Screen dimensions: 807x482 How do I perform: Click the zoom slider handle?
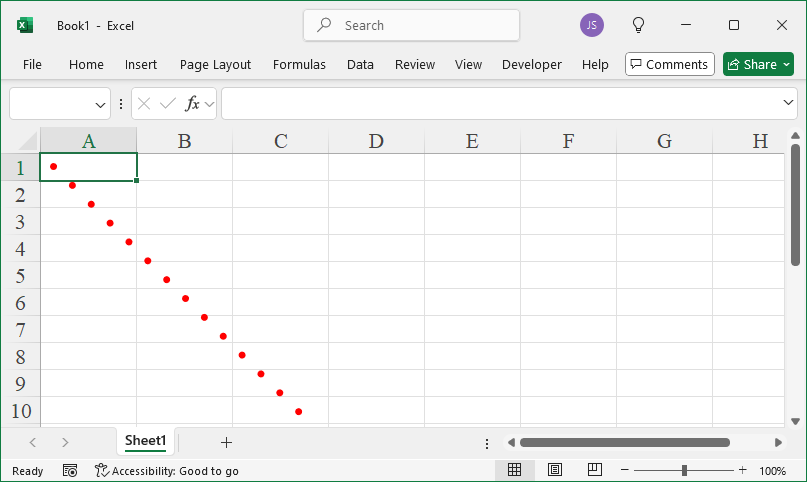coord(684,470)
